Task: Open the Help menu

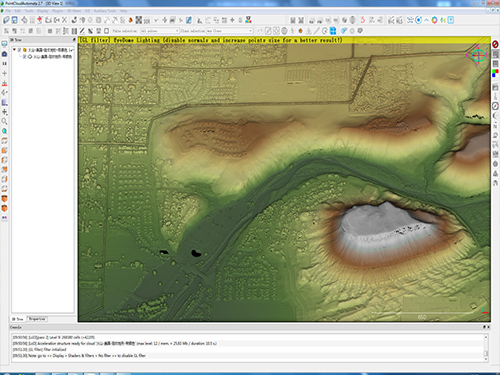Action: [123, 11]
